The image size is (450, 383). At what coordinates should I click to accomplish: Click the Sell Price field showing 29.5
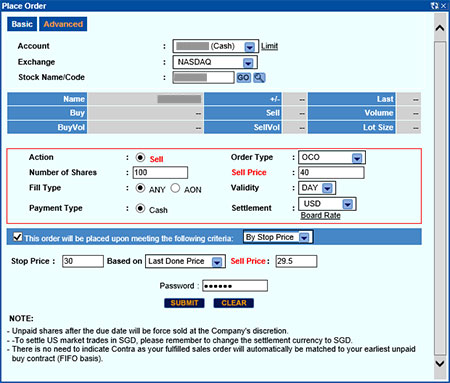[x=296, y=261]
